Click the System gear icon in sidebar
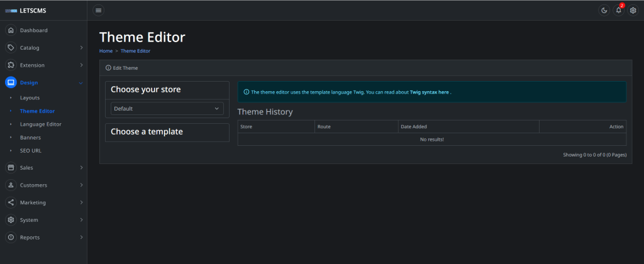The height and width of the screenshot is (264, 644). point(11,220)
